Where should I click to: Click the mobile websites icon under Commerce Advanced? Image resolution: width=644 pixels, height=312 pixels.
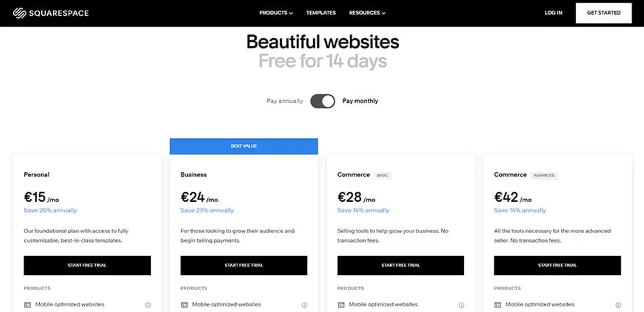[497, 304]
